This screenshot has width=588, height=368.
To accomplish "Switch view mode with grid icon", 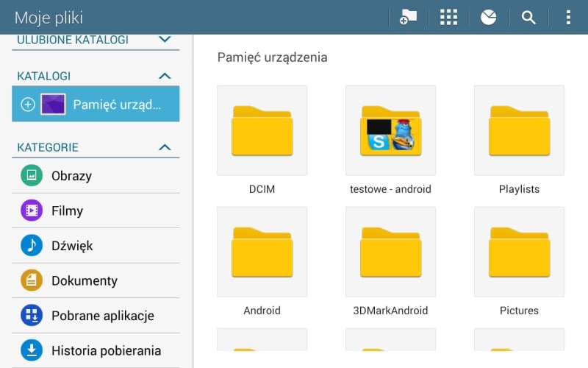I will click(x=448, y=17).
